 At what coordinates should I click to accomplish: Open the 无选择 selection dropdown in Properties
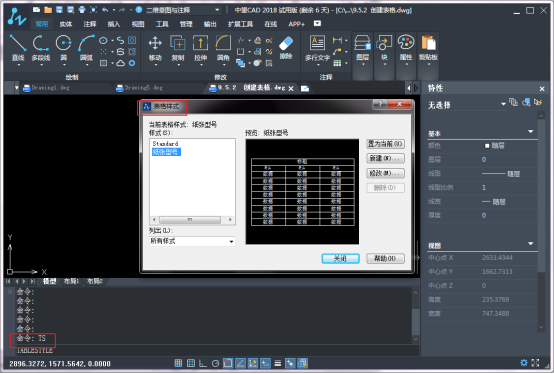467,105
